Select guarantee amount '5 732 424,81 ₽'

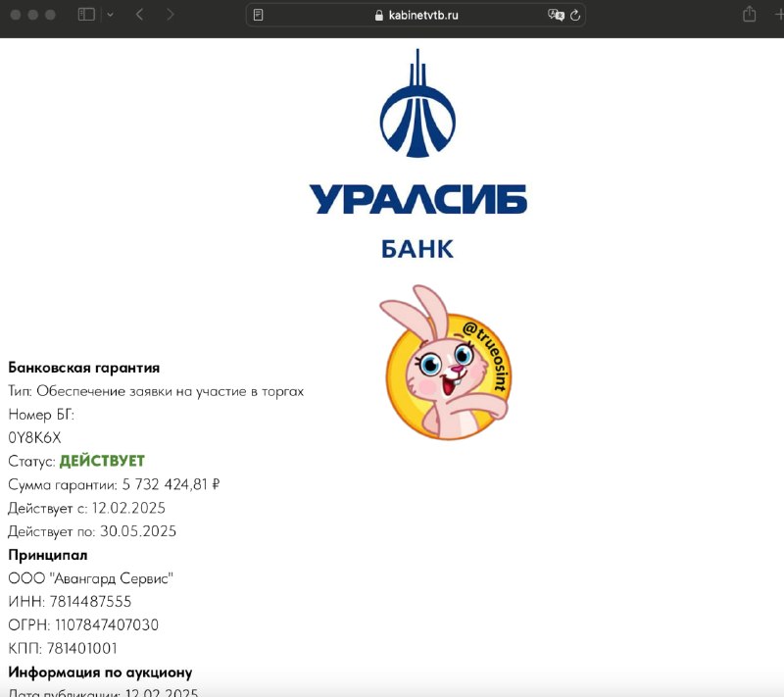171,484
